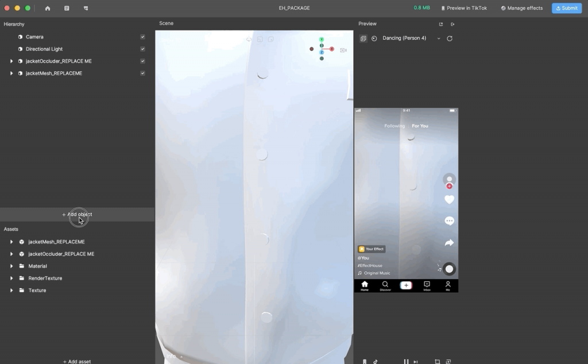
Task: Click the + Add object button
Action: (x=77, y=214)
